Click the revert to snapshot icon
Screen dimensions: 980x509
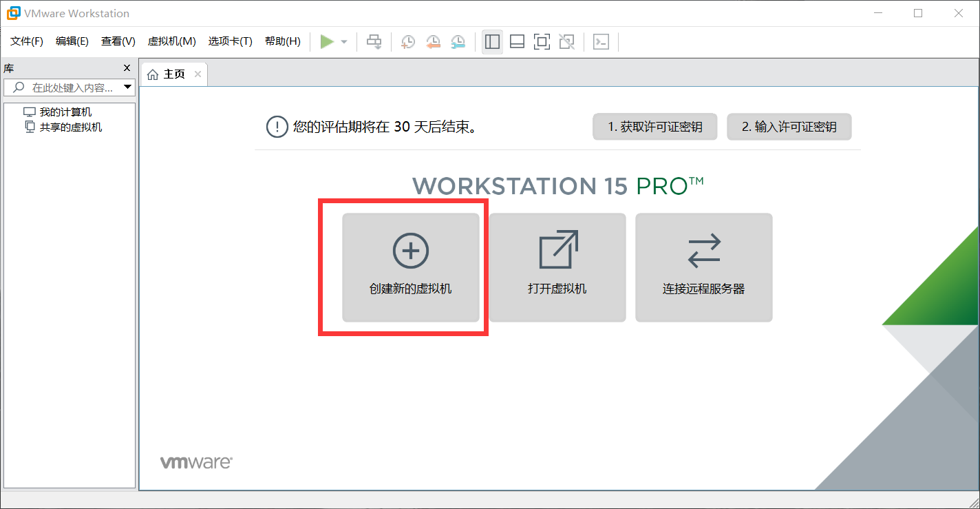pyautogui.click(x=433, y=42)
